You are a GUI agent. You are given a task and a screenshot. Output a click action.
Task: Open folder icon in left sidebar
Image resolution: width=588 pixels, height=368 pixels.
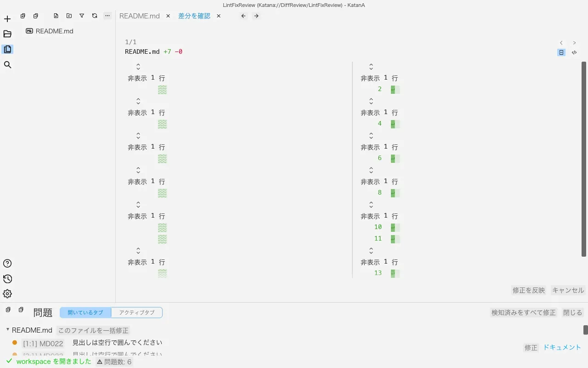coord(7,34)
